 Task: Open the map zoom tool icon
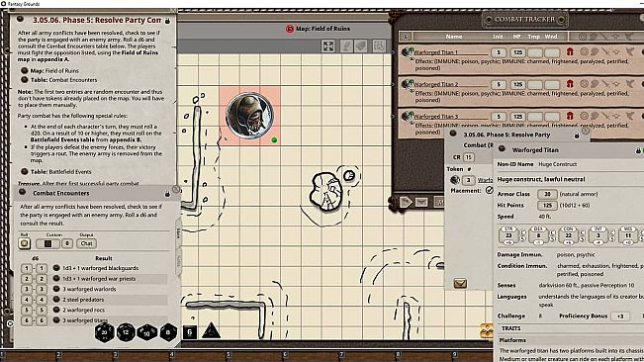point(379,45)
